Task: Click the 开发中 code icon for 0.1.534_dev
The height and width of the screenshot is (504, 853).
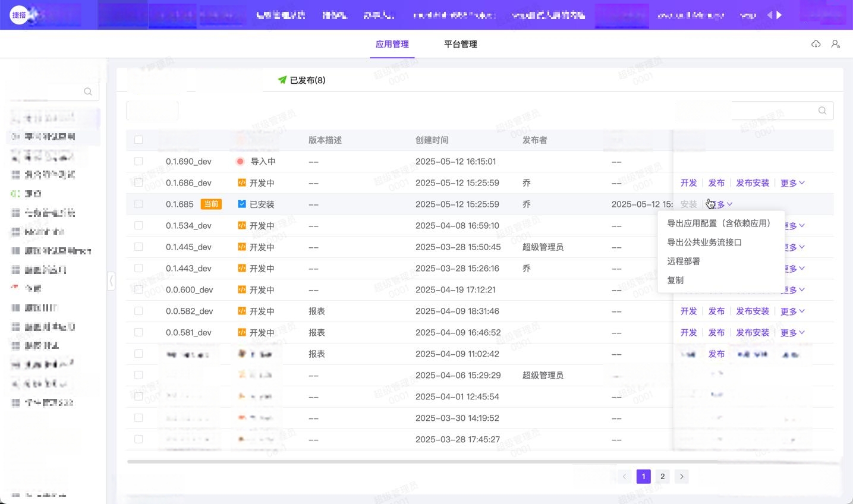Action: pyautogui.click(x=242, y=225)
